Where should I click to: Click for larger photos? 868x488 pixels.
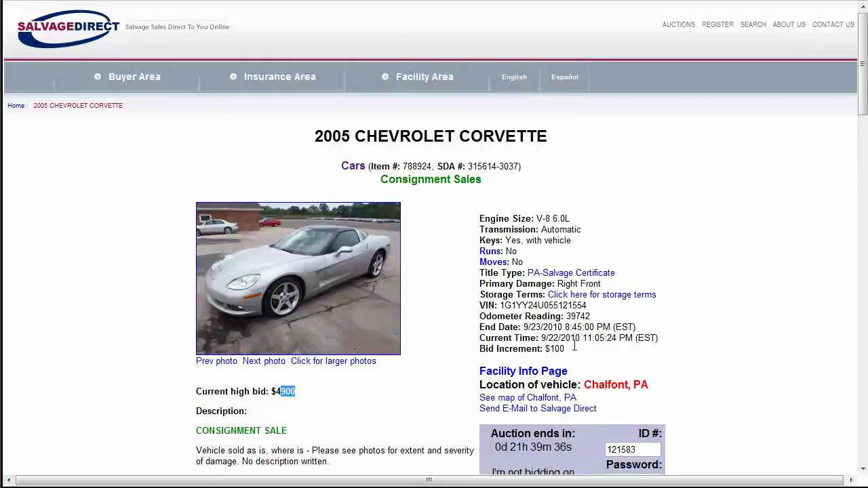pyautogui.click(x=333, y=361)
